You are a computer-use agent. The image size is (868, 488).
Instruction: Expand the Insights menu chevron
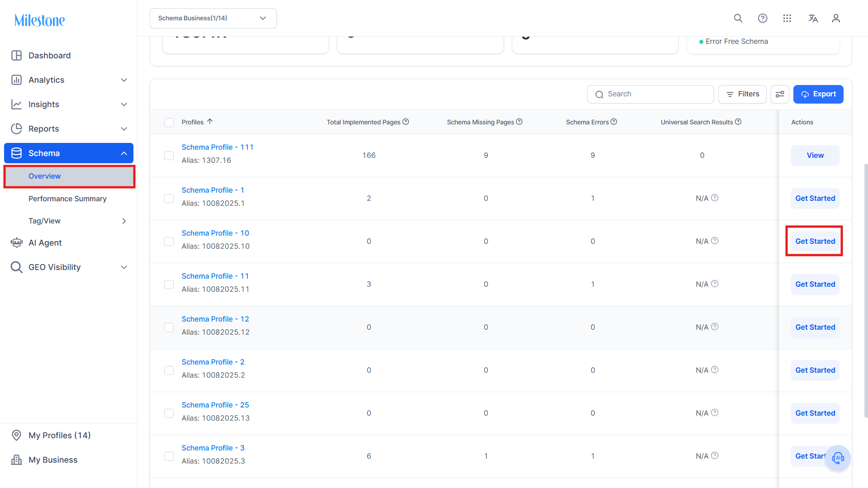pyautogui.click(x=124, y=104)
